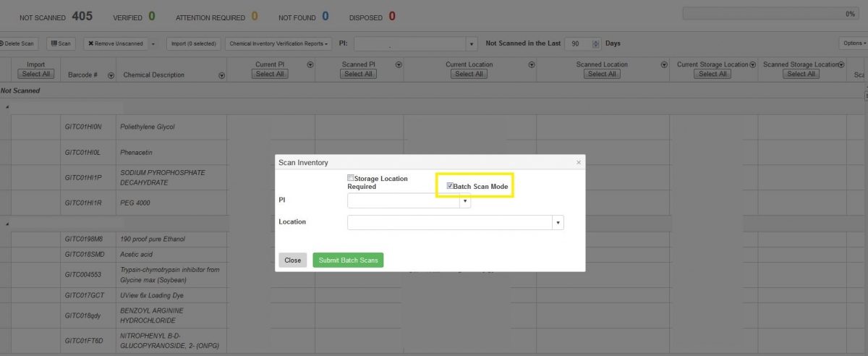Open the PI dropdown in Scan Inventory dialog
The height and width of the screenshot is (356, 868).
click(465, 201)
